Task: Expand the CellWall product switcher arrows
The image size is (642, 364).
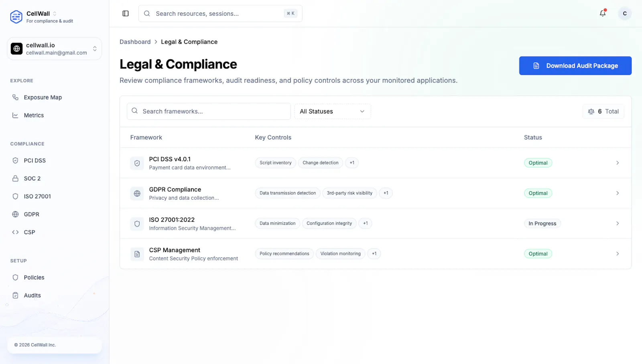Action: click(55, 14)
